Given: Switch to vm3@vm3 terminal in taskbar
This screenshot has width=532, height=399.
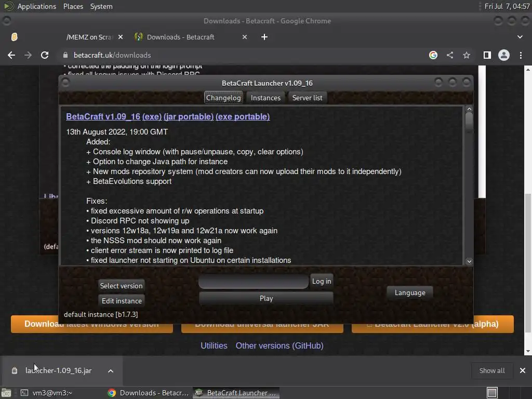Looking at the screenshot, I should pyautogui.click(x=46, y=393).
